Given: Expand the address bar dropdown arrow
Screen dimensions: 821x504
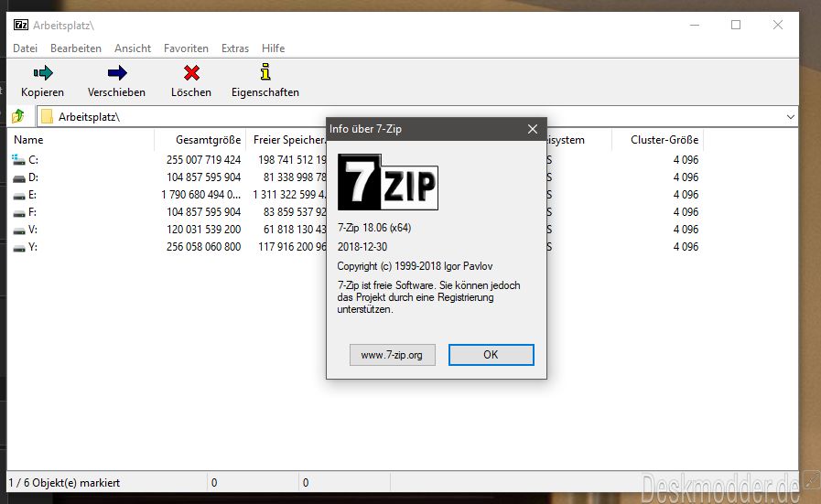Looking at the screenshot, I should tap(791, 117).
